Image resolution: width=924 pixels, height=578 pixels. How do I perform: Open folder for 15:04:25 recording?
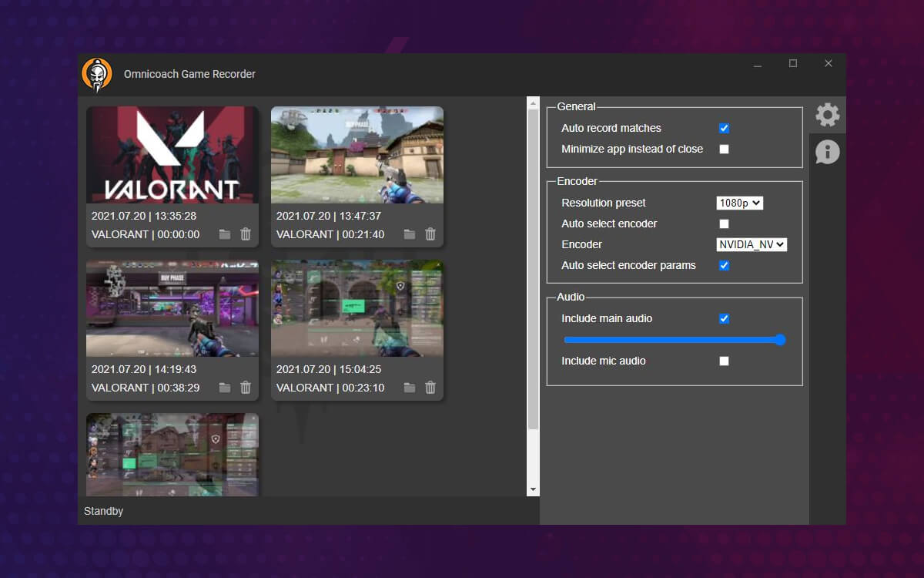(x=410, y=388)
